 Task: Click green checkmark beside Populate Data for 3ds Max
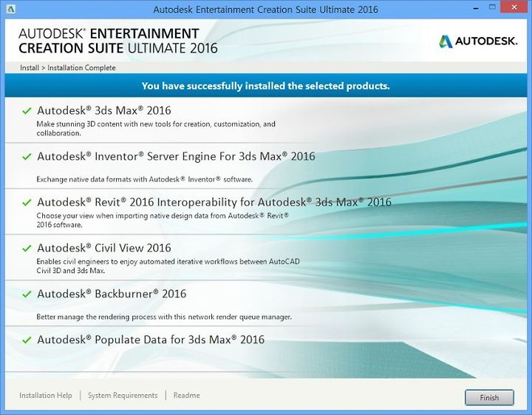click(x=27, y=340)
